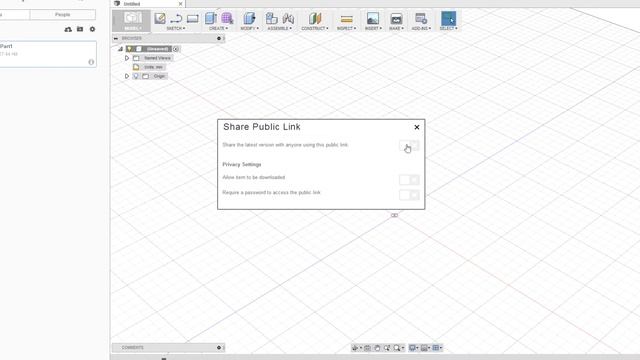Open the CREATE dropdown menu
This screenshot has height=360, width=640.
click(x=218, y=29)
